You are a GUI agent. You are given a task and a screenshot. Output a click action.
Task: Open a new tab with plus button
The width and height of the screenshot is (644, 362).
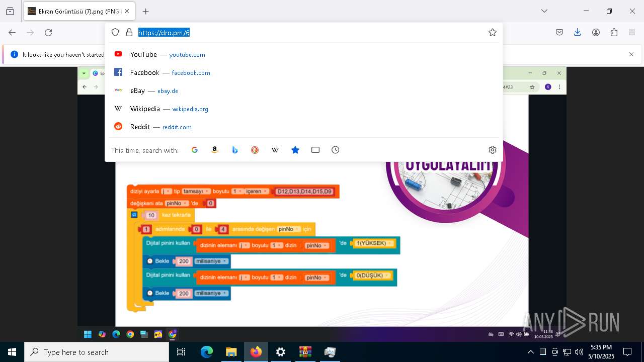click(x=145, y=11)
